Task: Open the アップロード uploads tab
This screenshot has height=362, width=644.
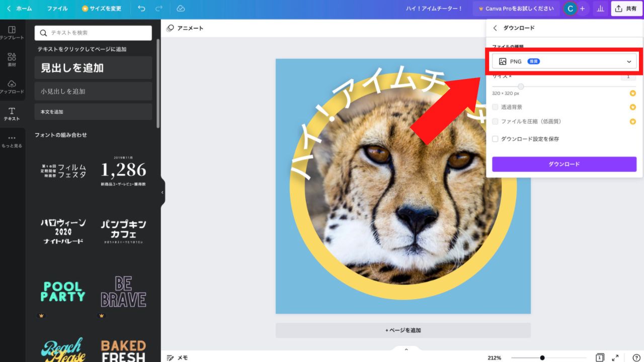Action: 12,87
